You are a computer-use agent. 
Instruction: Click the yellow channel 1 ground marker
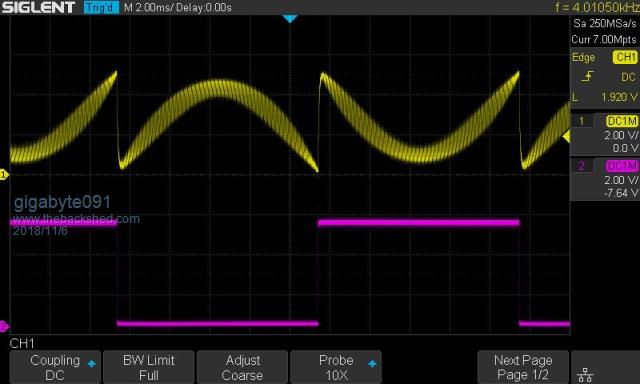click(4, 175)
